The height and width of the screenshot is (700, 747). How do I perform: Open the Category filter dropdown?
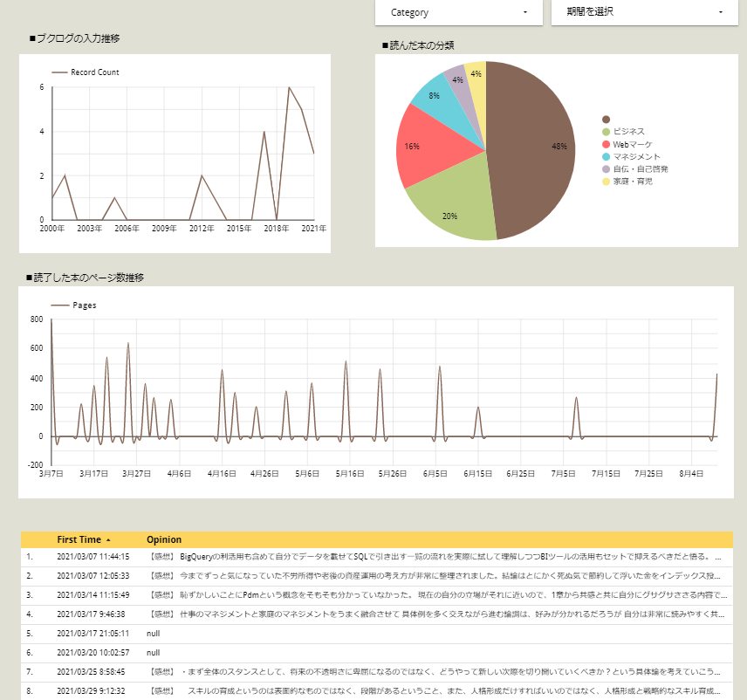tap(457, 12)
